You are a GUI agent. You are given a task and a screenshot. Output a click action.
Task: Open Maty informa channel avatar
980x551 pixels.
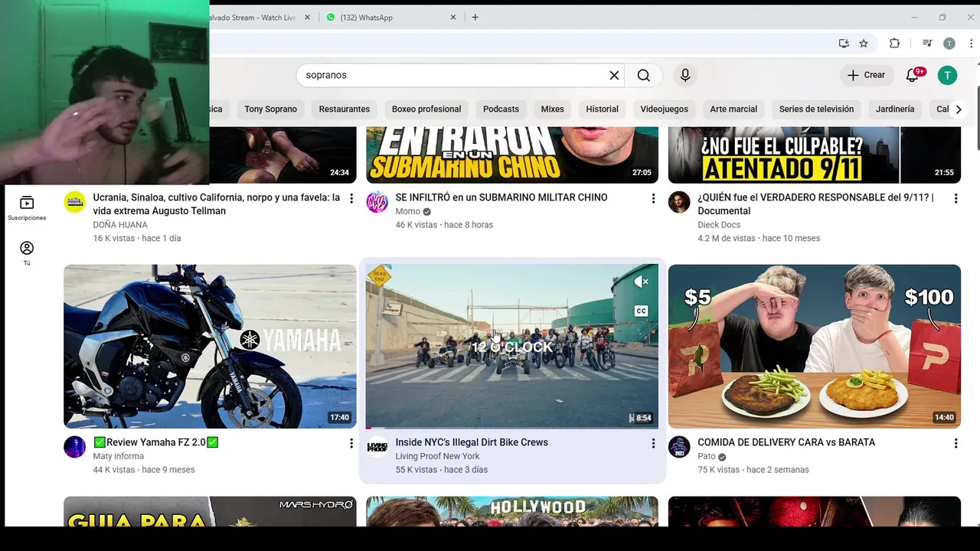point(74,447)
